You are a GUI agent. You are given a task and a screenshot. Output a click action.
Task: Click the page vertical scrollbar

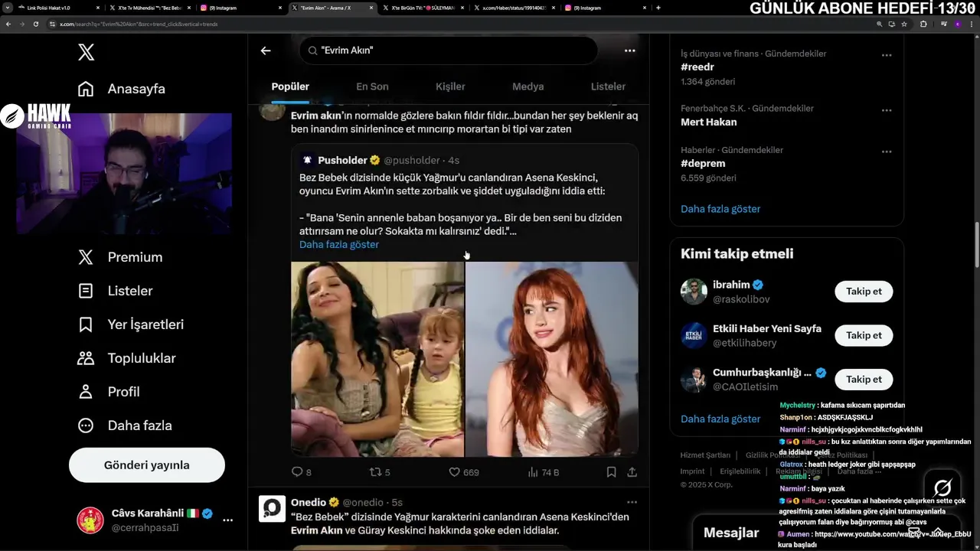976,245
